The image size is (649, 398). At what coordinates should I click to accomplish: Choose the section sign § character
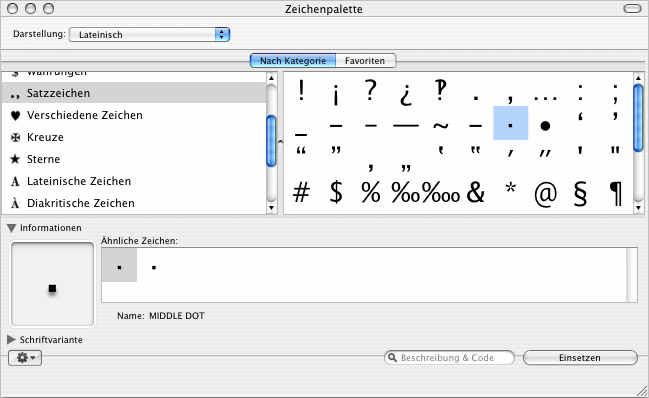580,194
